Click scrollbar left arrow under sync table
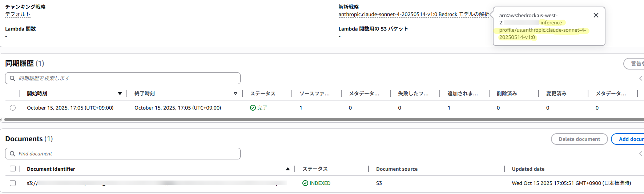Image resolution: width=644 pixels, height=194 pixels. coord(1,119)
